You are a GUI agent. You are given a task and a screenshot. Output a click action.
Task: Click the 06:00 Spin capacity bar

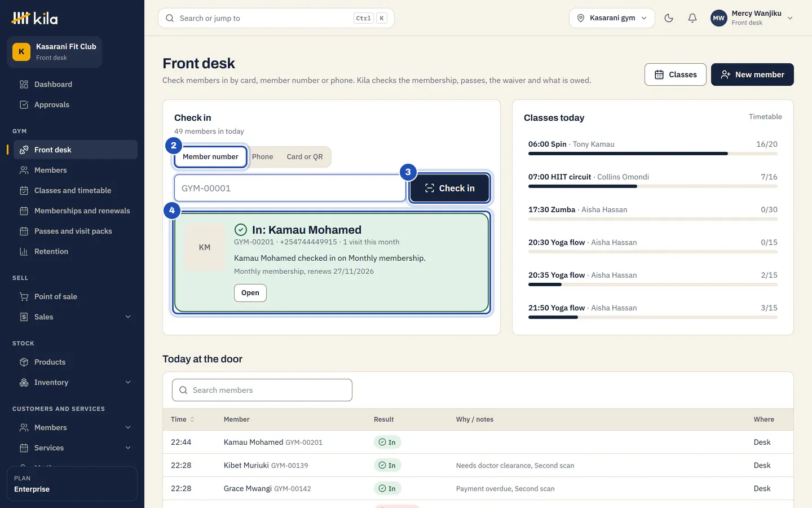653,154
